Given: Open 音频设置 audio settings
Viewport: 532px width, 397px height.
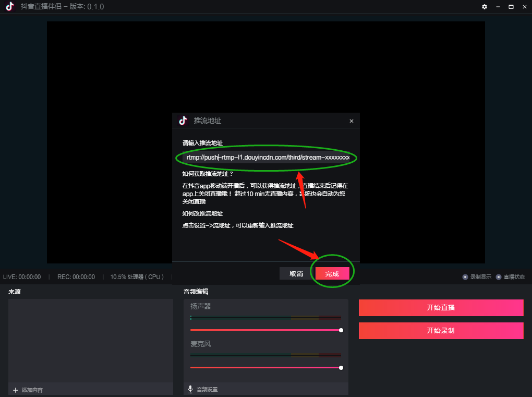Looking at the screenshot, I should (207, 390).
